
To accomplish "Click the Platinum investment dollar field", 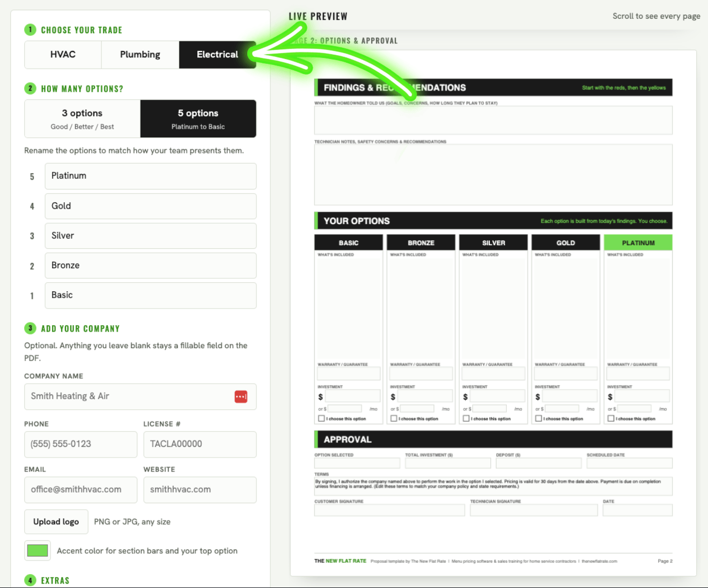I will pyautogui.click(x=642, y=396).
